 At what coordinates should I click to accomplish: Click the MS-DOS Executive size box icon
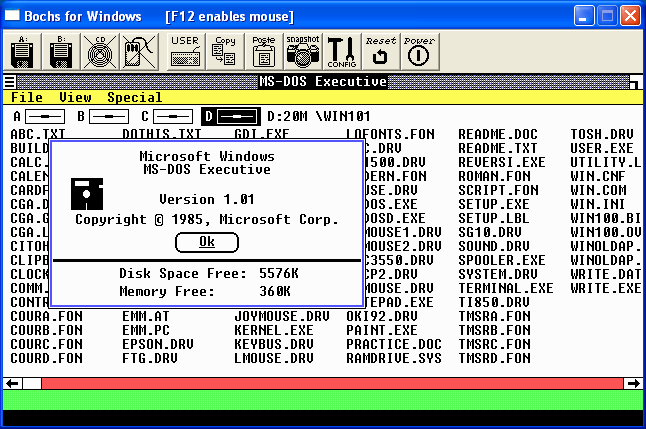click(636, 82)
